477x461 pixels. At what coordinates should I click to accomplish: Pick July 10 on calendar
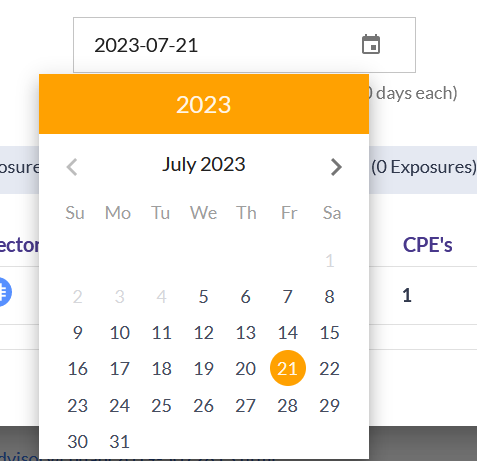pyautogui.click(x=119, y=332)
